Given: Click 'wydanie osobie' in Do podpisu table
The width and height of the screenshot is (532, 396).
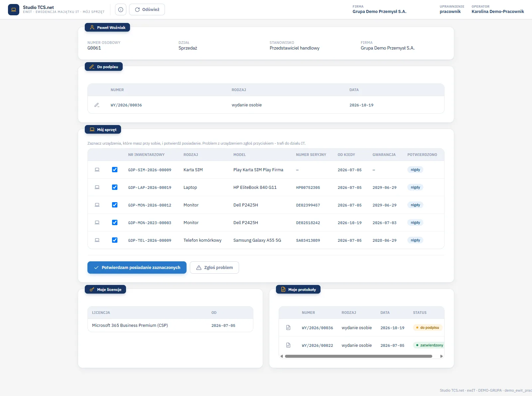Looking at the screenshot, I should pos(247,105).
